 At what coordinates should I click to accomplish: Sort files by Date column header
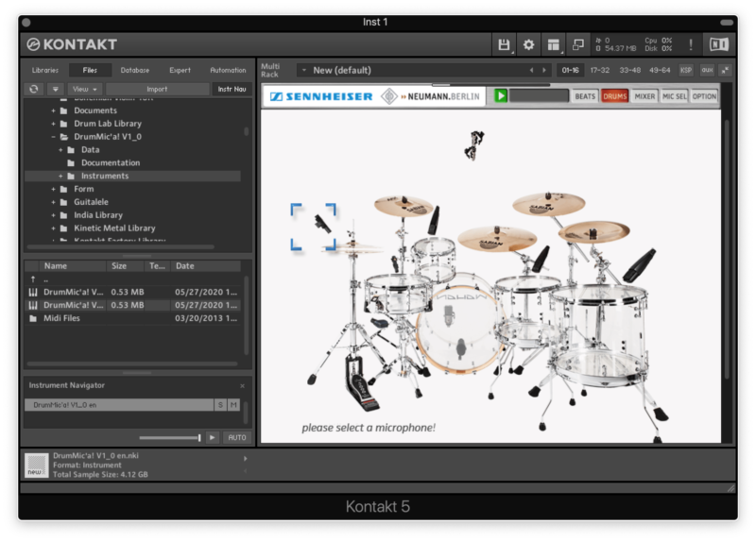pyautogui.click(x=204, y=266)
